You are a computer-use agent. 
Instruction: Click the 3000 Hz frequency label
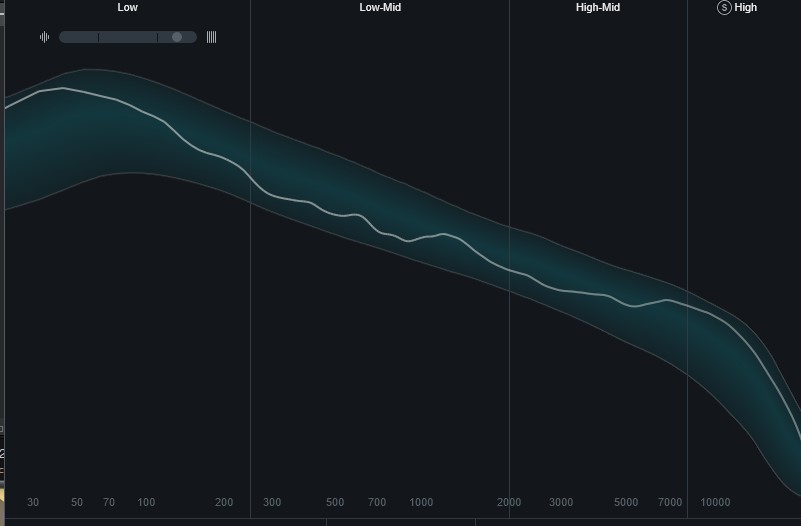click(561, 502)
